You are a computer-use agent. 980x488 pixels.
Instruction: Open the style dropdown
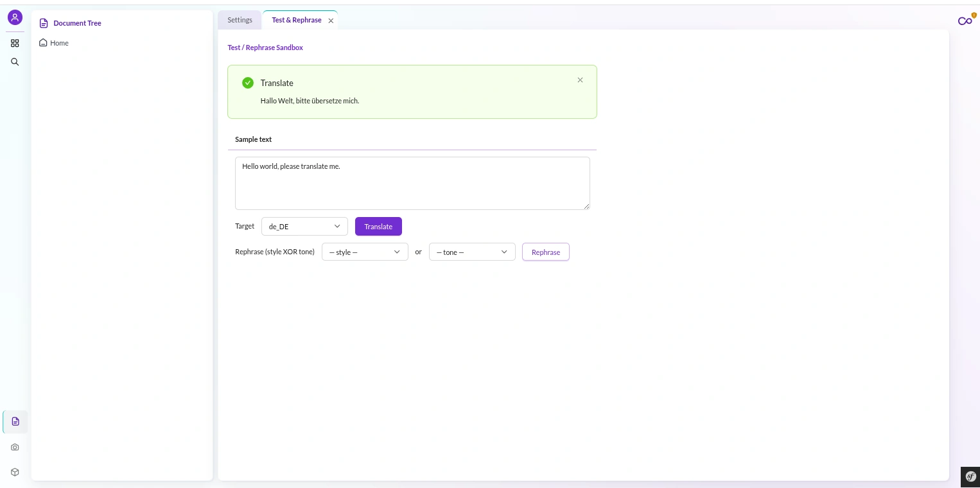pos(365,252)
